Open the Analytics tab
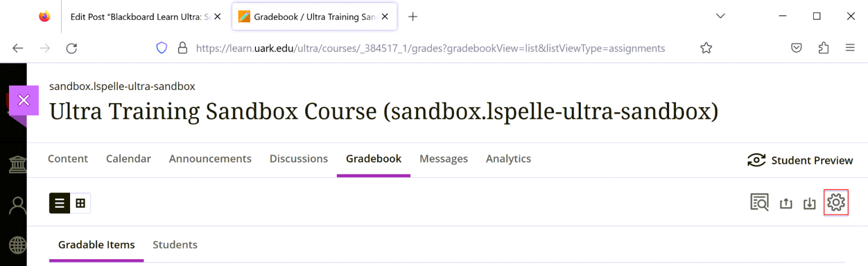This screenshot has height=266, width=868. click(509, 159)
